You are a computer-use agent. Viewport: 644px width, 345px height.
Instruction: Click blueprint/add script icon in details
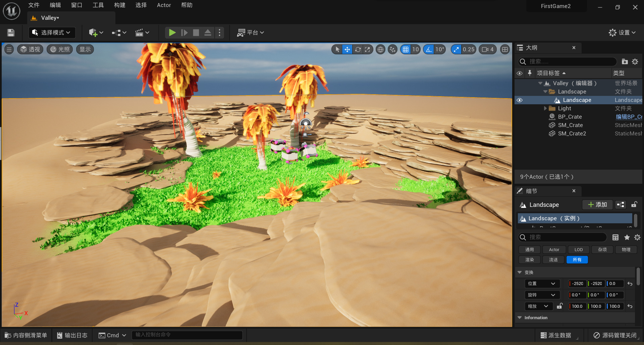[x=621, y=205]
